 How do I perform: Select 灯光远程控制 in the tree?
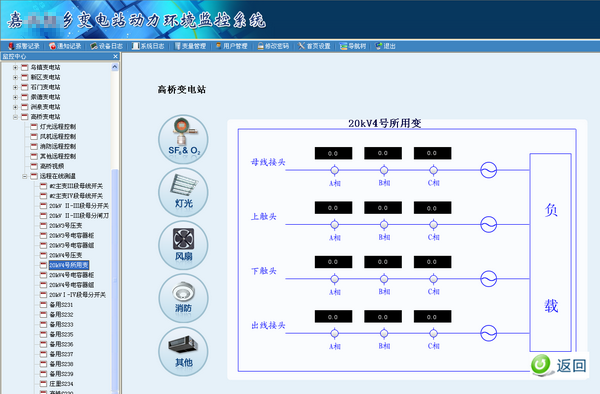(58, 127)
